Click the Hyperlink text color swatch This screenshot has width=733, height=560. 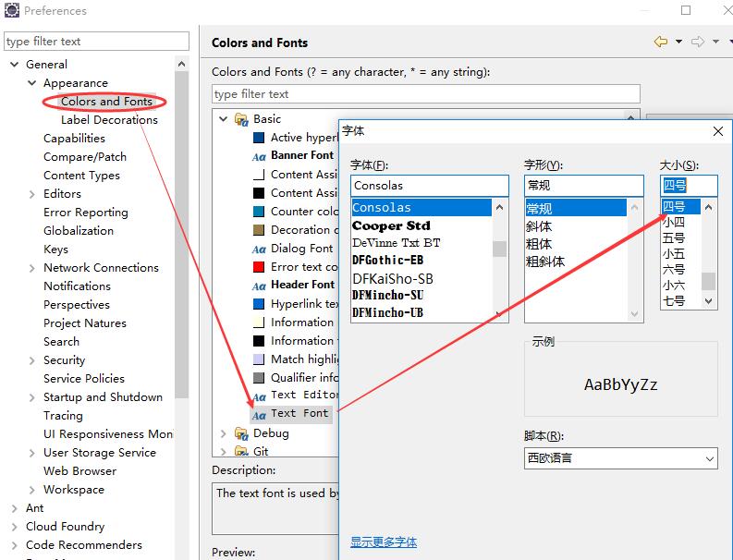click(259, 304)
